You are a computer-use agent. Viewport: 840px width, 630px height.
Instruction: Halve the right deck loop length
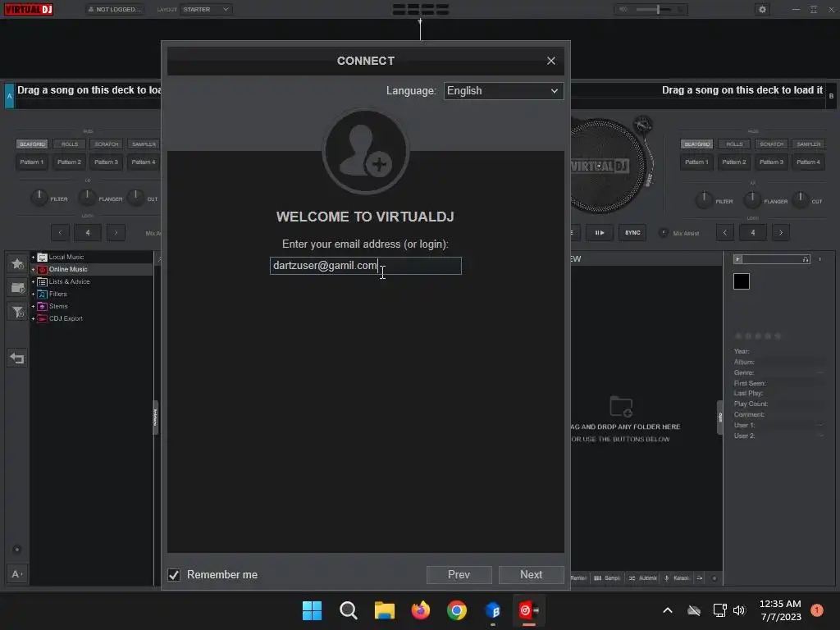tap(725, 232)
